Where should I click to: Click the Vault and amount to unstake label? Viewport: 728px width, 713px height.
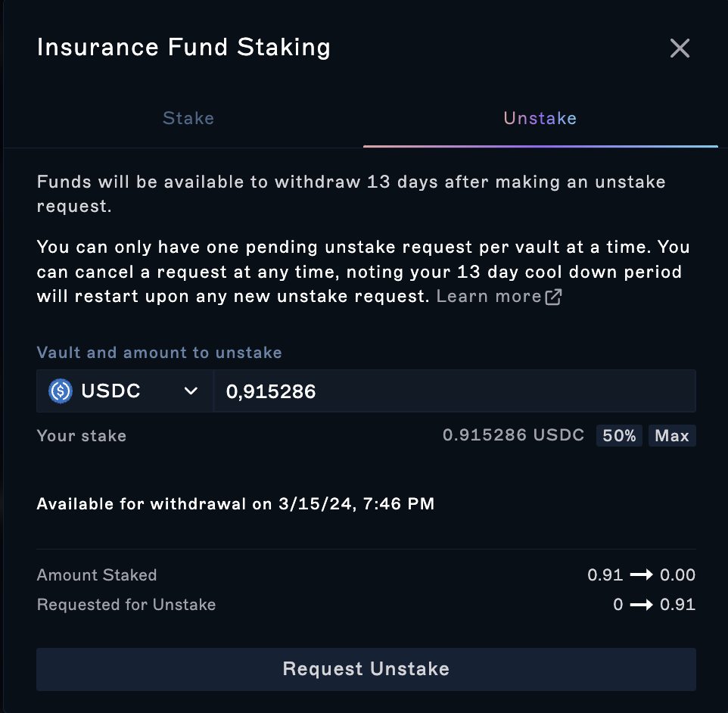[x=159, y=353]
